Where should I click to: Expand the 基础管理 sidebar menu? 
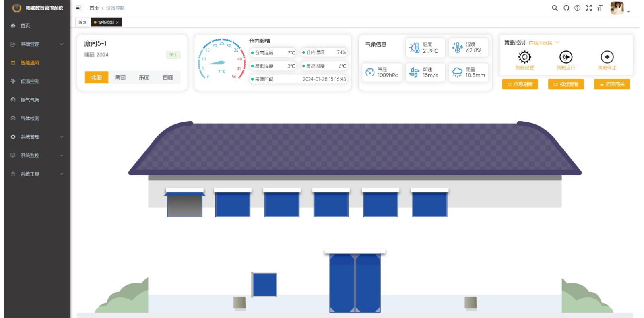tap(36, 44)
